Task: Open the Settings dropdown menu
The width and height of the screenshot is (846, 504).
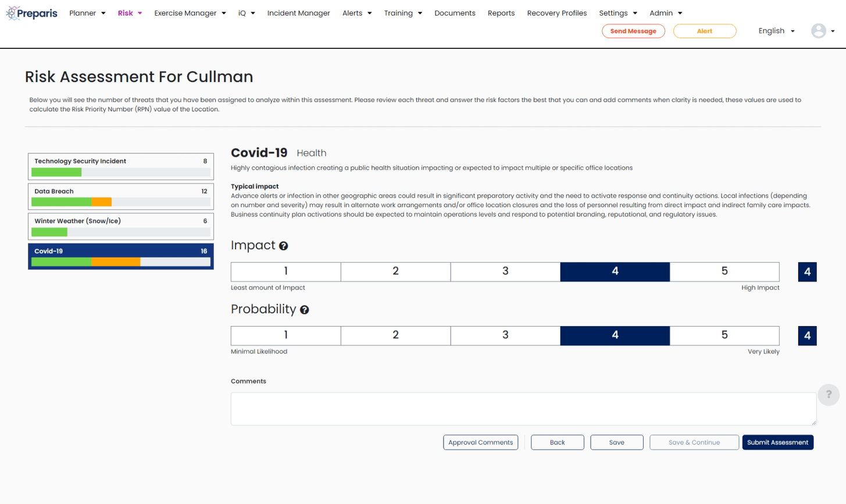Action: point(617,13)
